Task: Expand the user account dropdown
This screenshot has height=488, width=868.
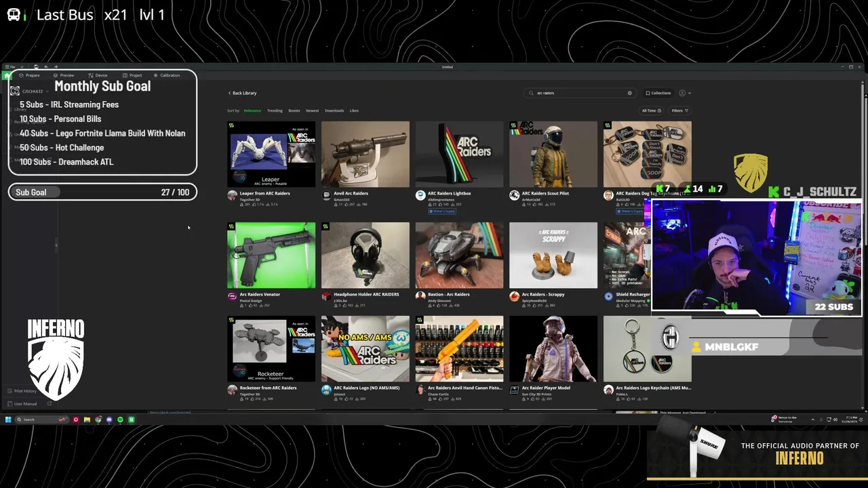Action: (685, 93)
